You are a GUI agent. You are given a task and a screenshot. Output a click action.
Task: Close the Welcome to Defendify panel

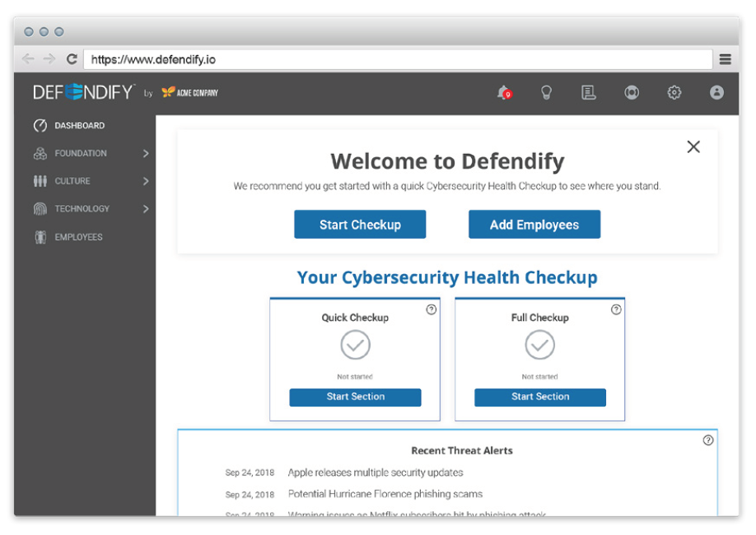(693, 147)
